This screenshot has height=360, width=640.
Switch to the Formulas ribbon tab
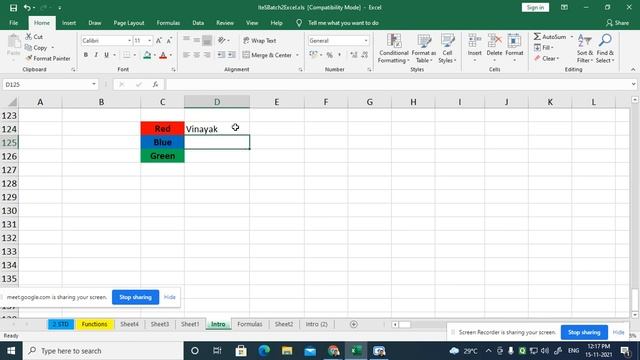168,23
